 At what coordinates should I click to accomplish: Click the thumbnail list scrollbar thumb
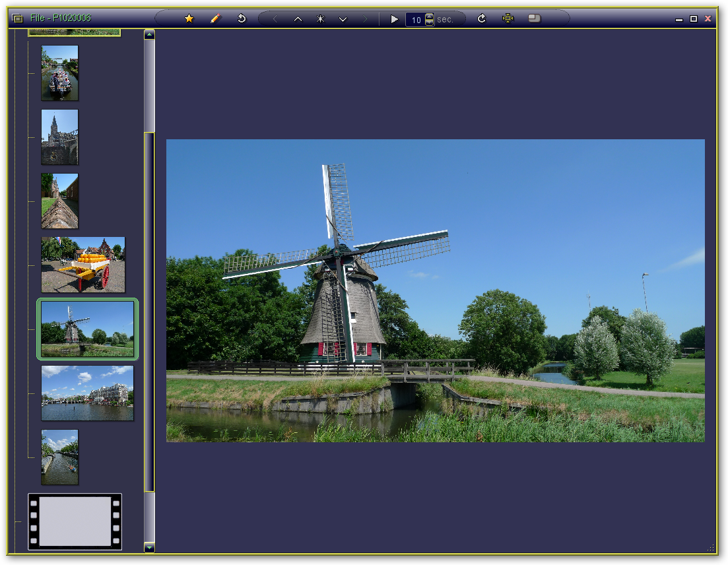150,312
